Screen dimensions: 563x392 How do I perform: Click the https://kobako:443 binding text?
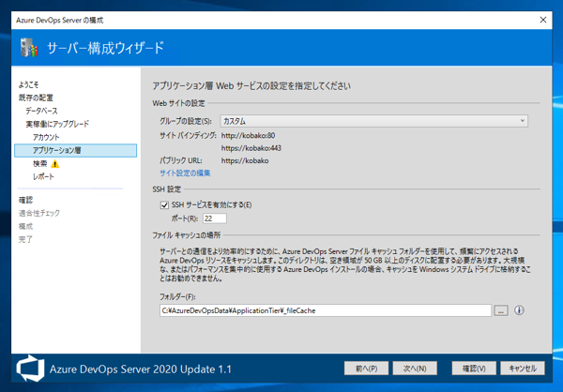(251, 148)
